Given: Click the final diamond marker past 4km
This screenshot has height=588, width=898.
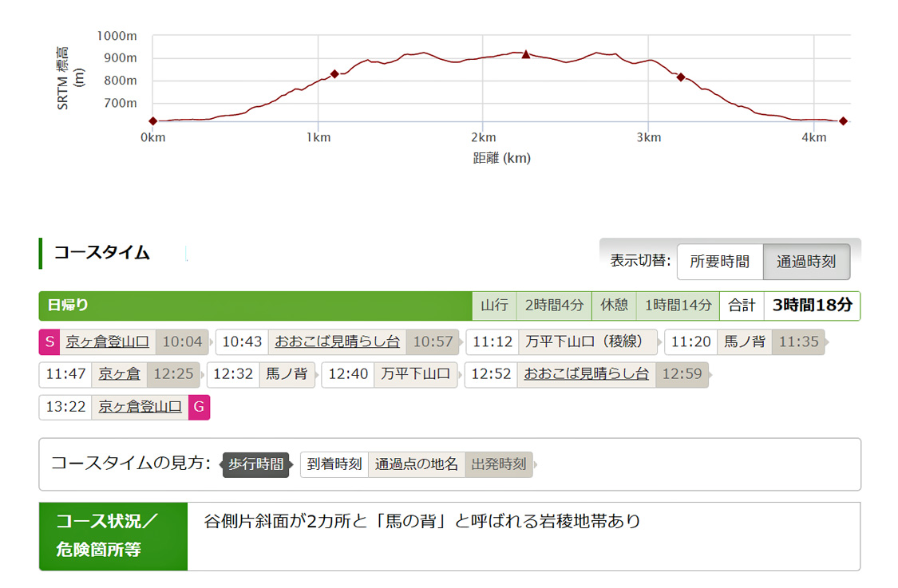Looking at the screenshot, I should pyautogui.click(x=843, y=121).
